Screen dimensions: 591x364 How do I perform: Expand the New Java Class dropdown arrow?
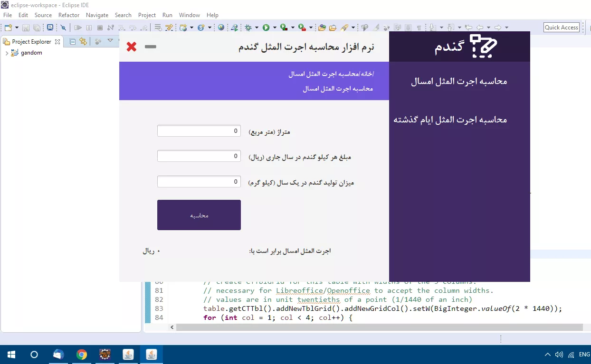[x=209, y=28]
